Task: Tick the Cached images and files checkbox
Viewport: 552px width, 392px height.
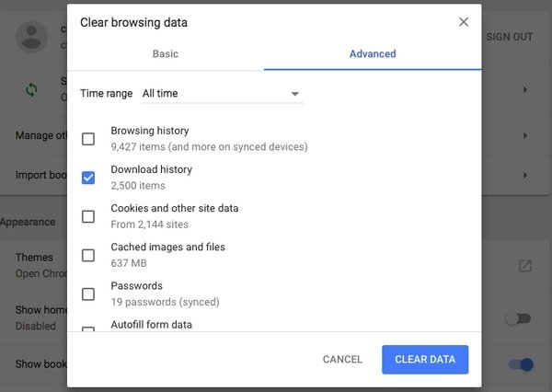Action: [88, 255]
